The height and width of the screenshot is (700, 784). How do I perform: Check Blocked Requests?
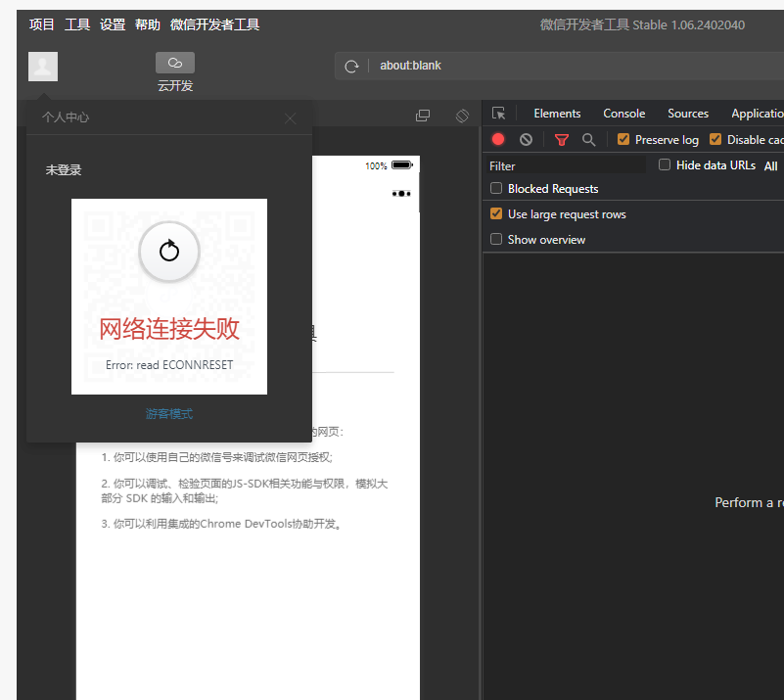[496, 188]
